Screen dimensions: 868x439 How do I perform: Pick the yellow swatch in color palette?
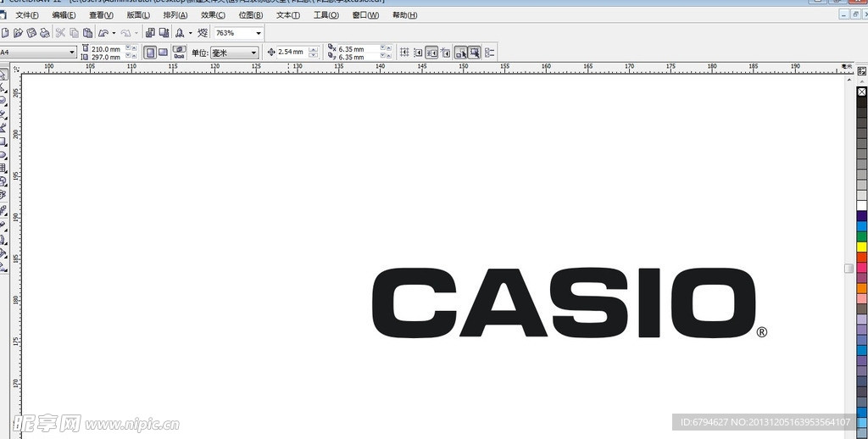[x=862, y=247]
